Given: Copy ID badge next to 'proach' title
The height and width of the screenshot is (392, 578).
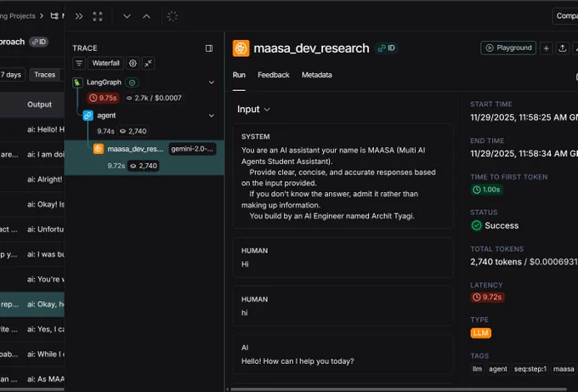Looking at the screenshot, I should coord(39,42).
